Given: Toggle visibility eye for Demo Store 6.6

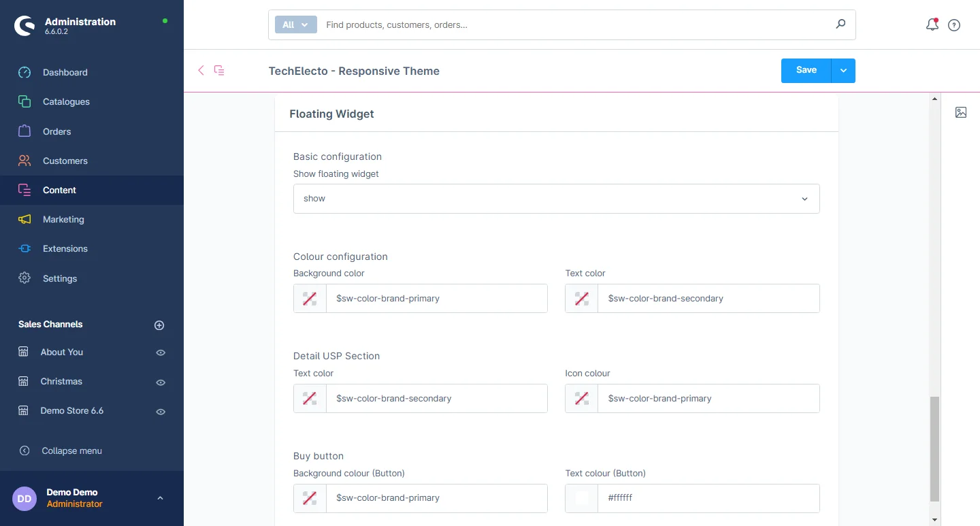Looking at the screenshot, I should tap(161, 412).
